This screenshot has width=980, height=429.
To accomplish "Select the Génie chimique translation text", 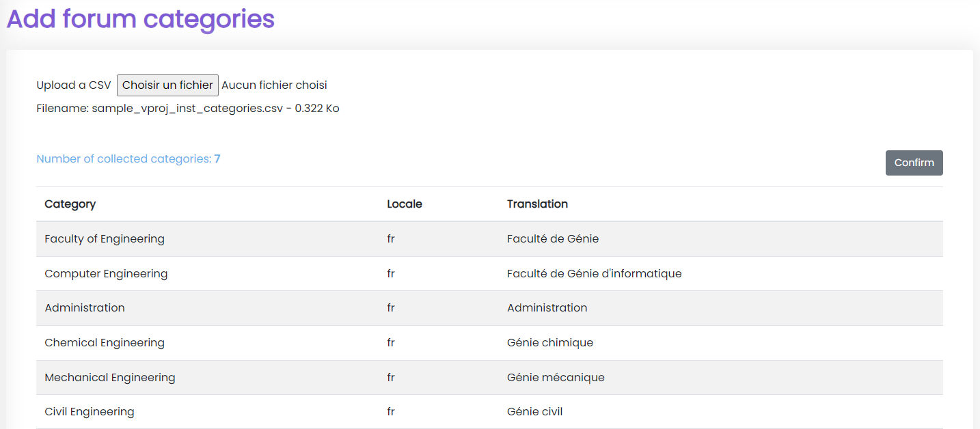I will coord(549,342).
